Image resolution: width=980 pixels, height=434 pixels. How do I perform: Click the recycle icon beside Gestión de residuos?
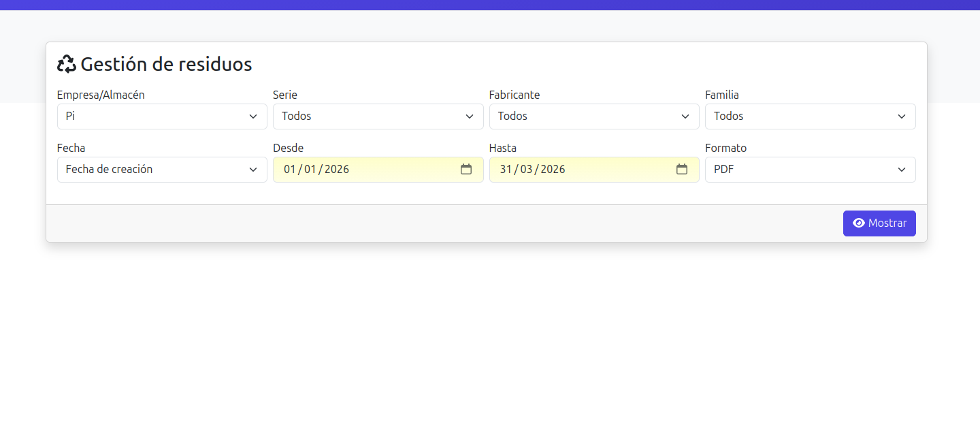coord(67,64)
